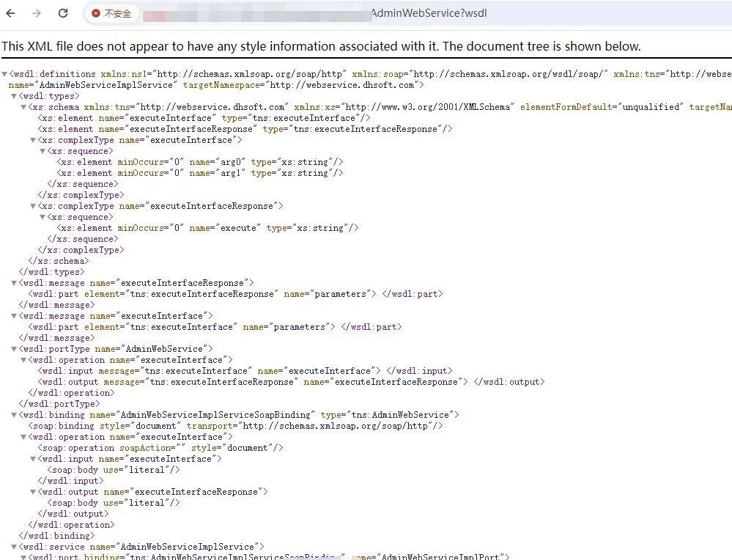Screen dimensions: 732x560
Task: Click the closing </wsdl:portType> tag
Action: (59, 404)
